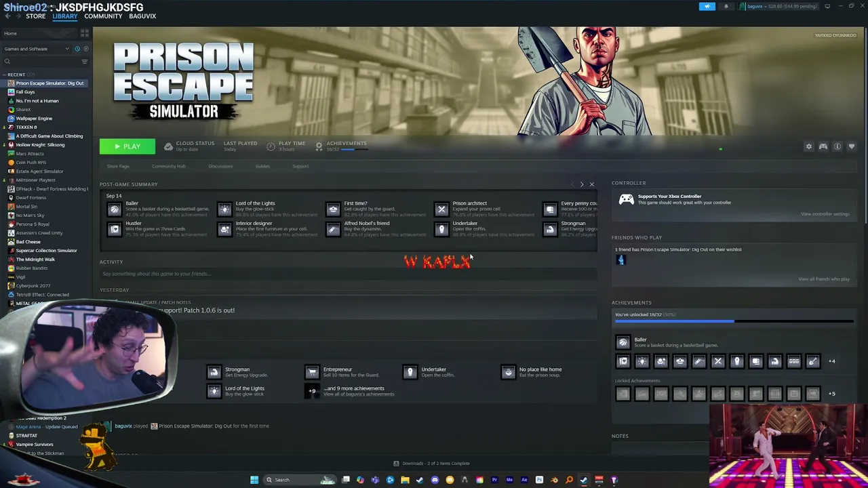Click the Say something activity input

pyautogui.click(x=348, y=274)
